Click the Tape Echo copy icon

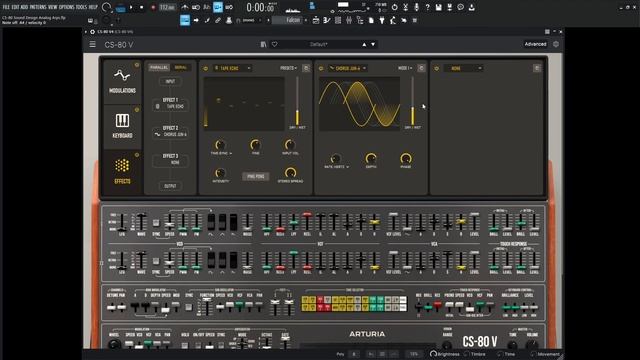click(306, 68)
